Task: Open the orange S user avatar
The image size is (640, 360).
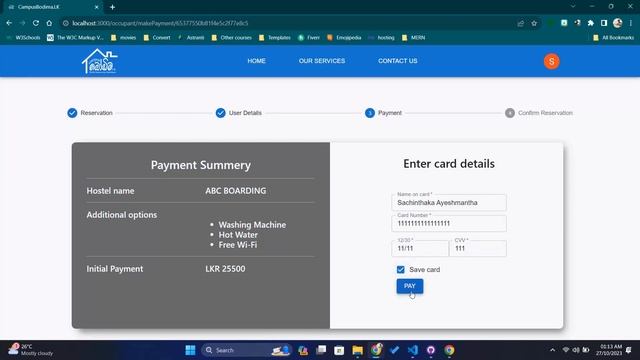Action: click(551, 61)
